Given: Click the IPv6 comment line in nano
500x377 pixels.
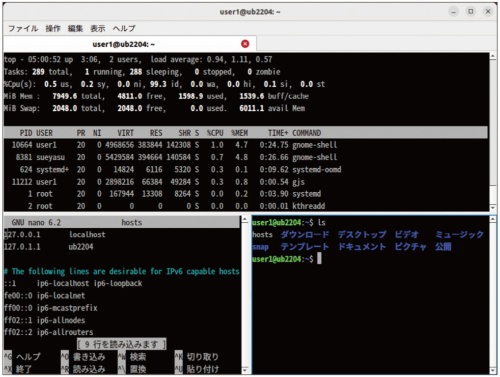Looking at the screenshot, I should click(122, 271).
